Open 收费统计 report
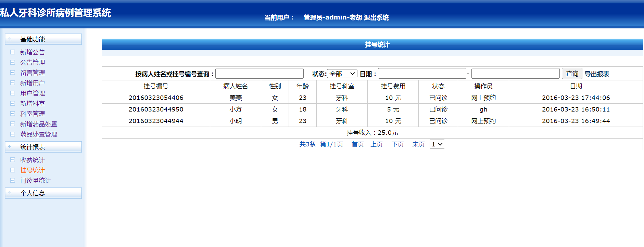This screenshot has width=644, height=247. (33, 160)
